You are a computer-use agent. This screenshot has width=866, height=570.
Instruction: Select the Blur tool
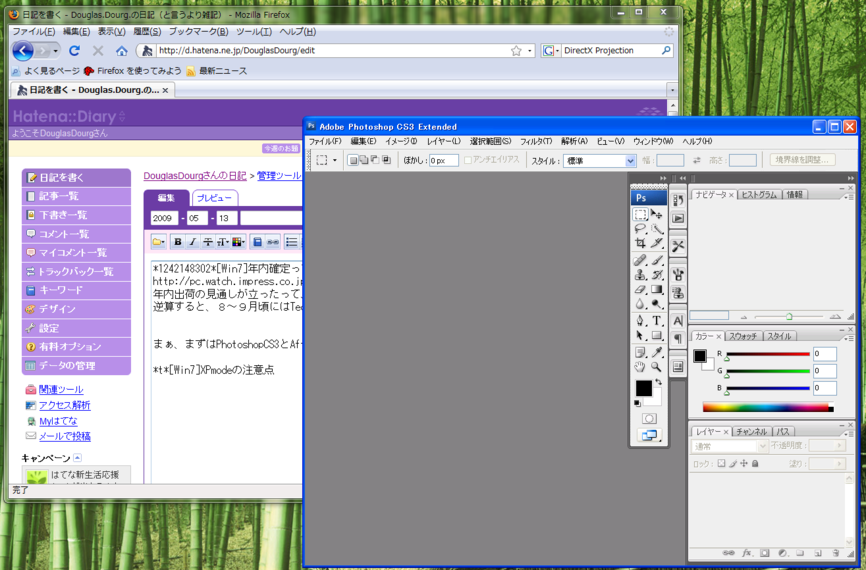point(641,304)
